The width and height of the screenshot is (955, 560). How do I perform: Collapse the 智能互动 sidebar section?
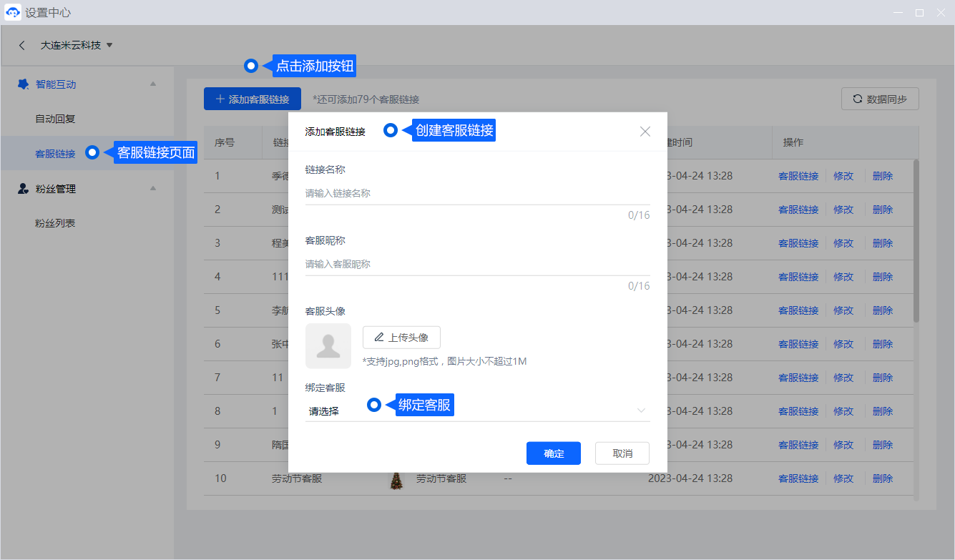(152, 84)
